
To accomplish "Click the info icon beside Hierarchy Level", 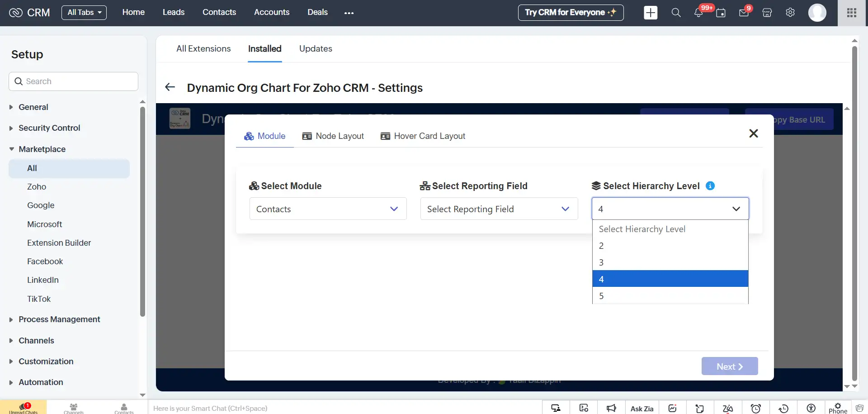I will 710,186.
